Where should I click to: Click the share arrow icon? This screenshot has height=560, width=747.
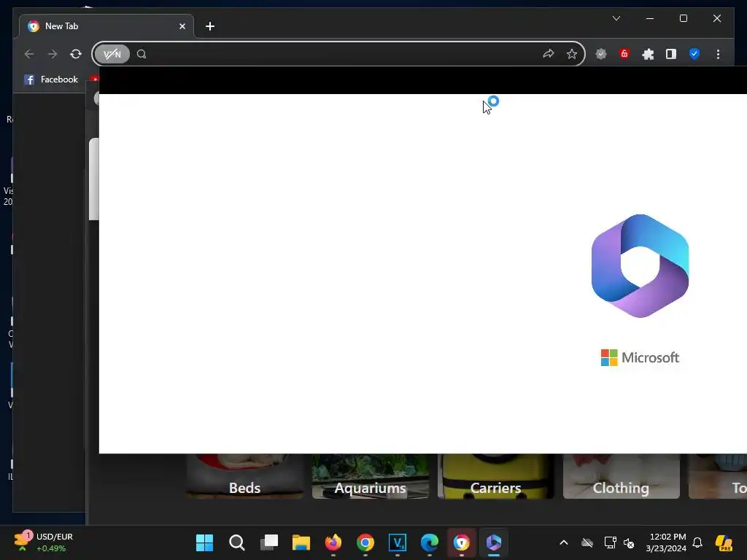point(549,54)
